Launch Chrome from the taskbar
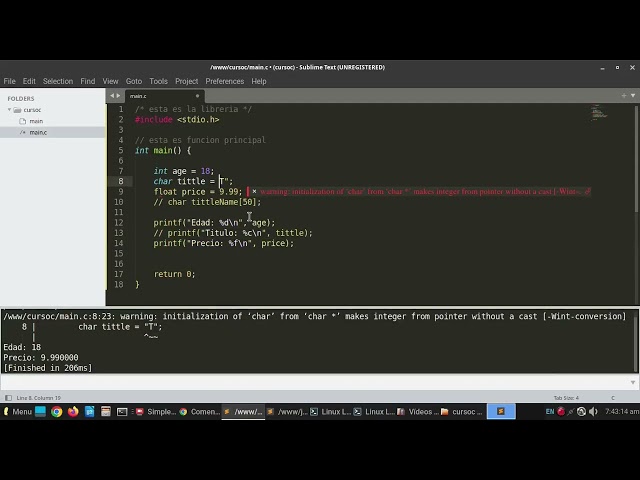The width and height of the screenshot is (640, 480). (x=57, y=411)
